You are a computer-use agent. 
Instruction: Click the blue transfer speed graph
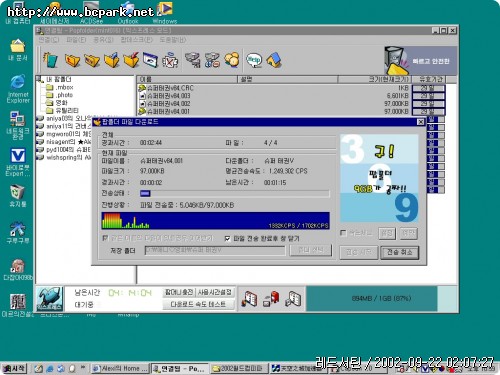[x=216, y=221]
